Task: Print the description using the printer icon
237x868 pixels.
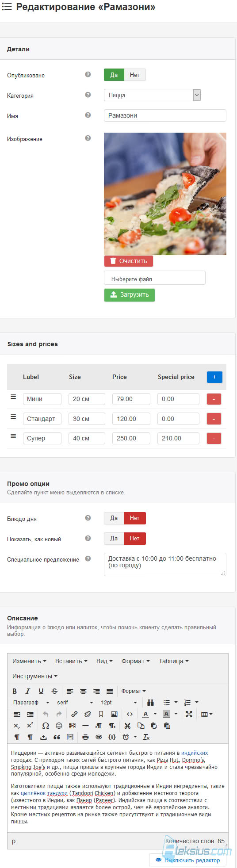Action: click(85, 737)
